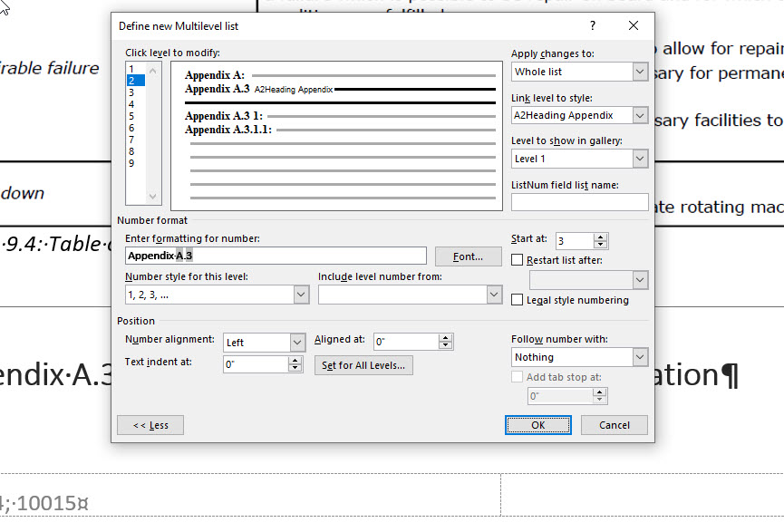
Task: Click level list scroll down arrow
Action: coord(153,196)
